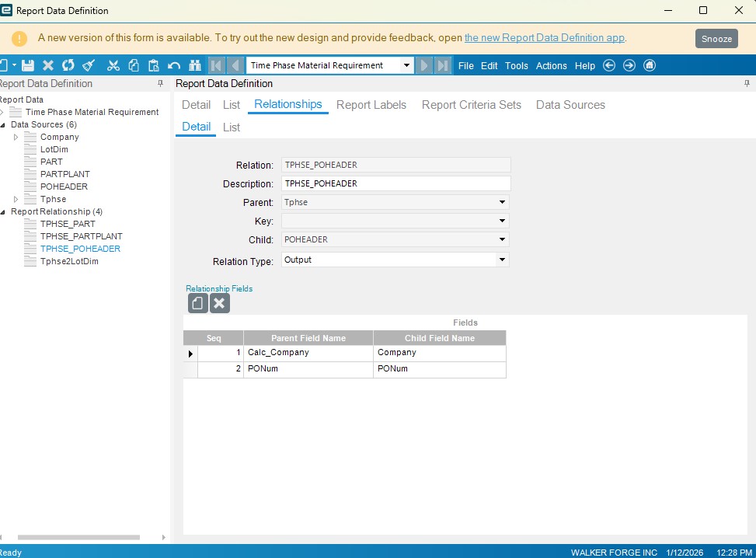The image size is (756, 558).
Task: Click the Home icon in toolbar
Action: (650, 66)
